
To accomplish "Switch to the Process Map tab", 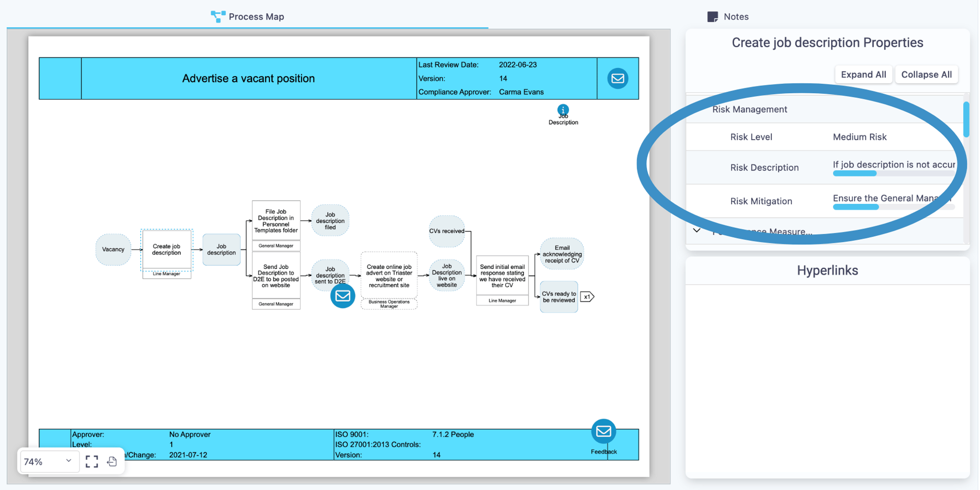I will 247,16.
